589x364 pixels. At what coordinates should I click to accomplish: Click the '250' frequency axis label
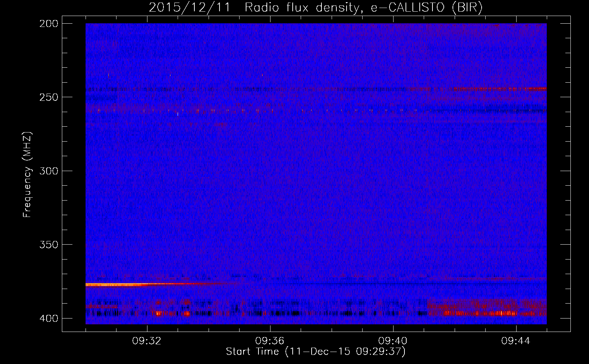[x=48, y=97]
